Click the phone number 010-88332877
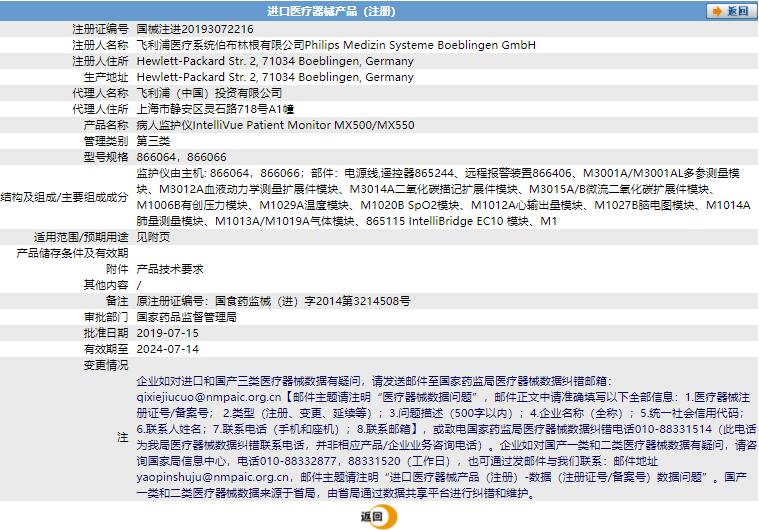The image size is (759, 530). coord(298,461)
